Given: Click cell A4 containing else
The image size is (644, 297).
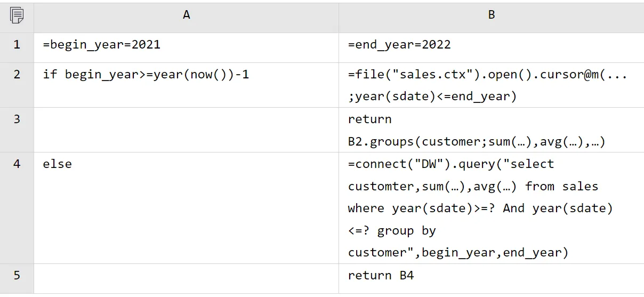Looking at the screenshot, I should (x=186, y=207).
